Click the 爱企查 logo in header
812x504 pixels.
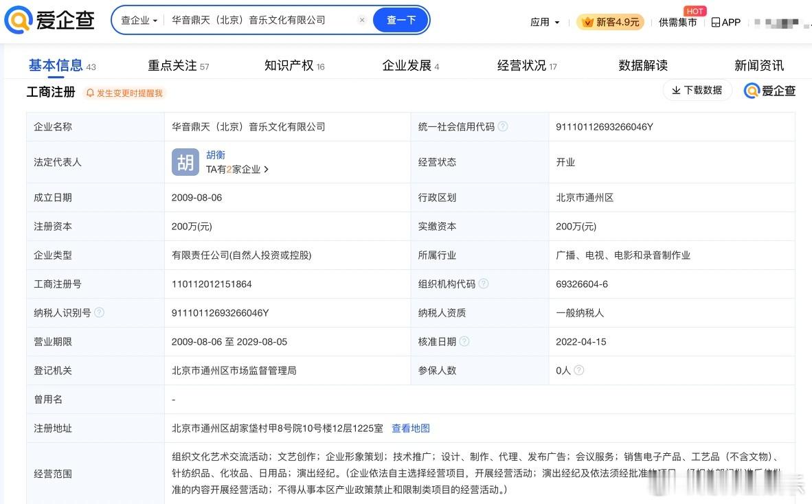(x=49, y=20)
